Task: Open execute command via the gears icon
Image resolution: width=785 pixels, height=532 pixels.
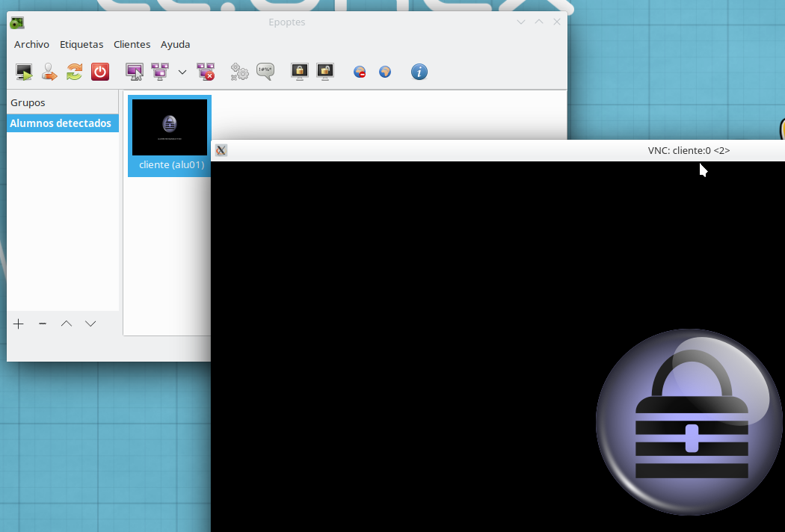Action: click(x=239, y=72)
